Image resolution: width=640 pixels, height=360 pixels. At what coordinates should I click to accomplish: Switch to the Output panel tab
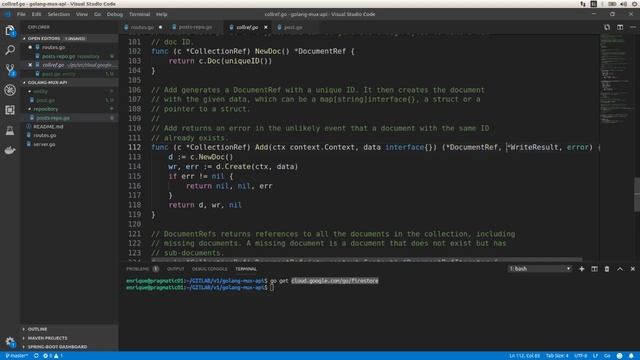(176, 269)
